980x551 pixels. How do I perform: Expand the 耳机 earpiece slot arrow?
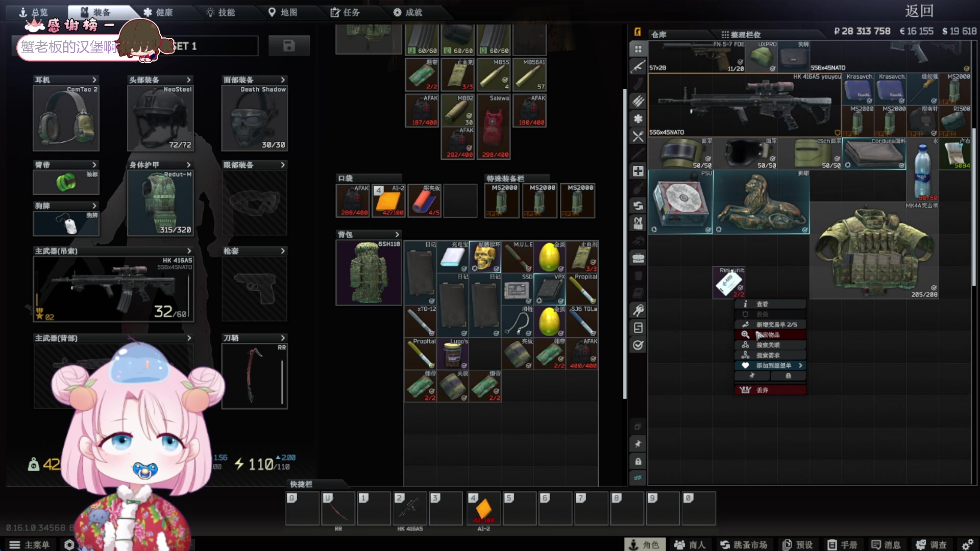94,80
